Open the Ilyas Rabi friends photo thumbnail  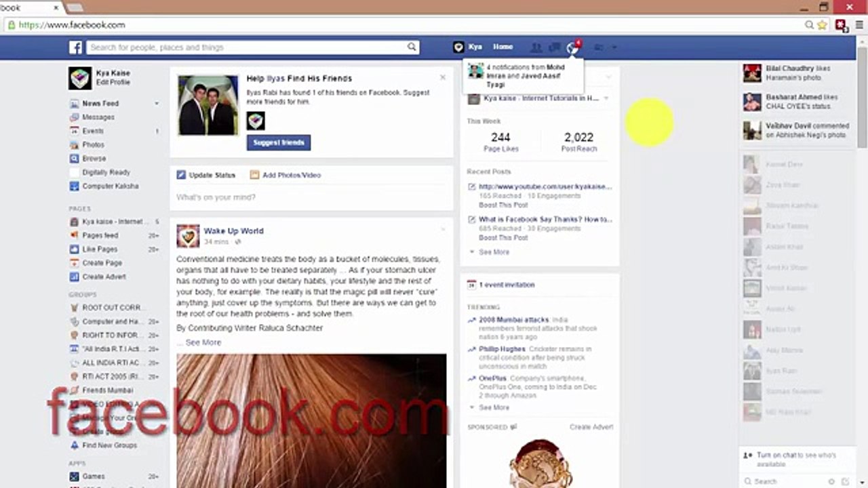[x=208, y=105]
